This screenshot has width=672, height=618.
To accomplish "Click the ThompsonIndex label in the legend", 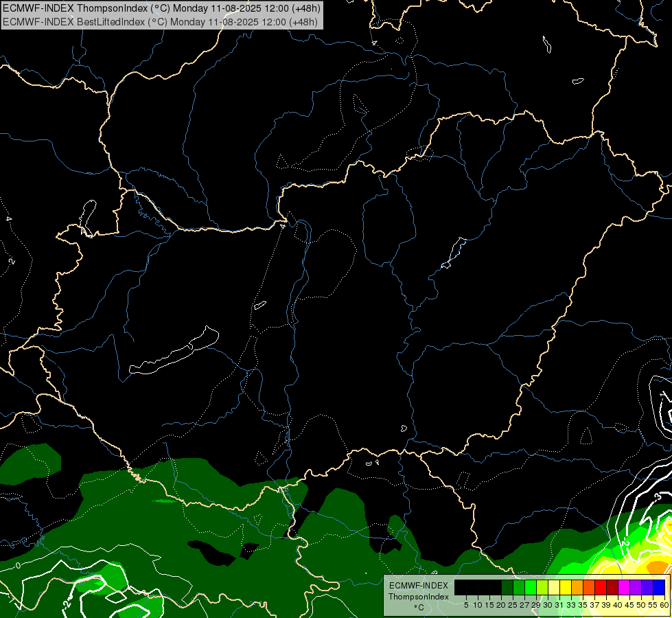I will [419, 597].
